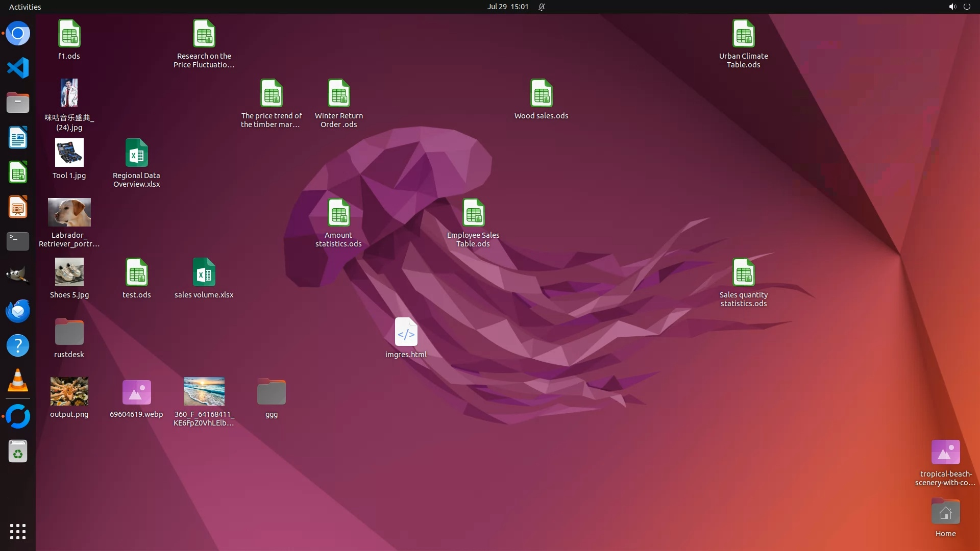Viewport: 980px width, 551px height.
Task: Open the Terminal dock icon
Action: click(x=18, y=241)
